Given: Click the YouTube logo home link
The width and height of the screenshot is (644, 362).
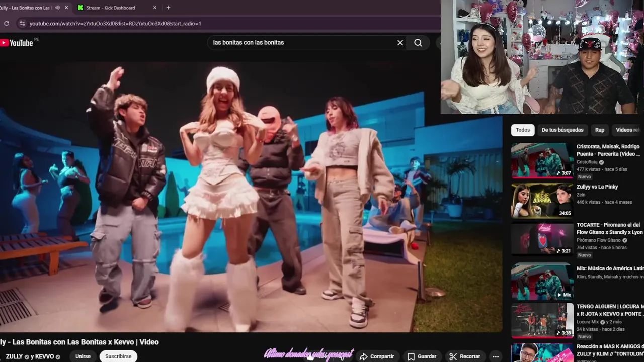Looking at the screenshot, I should [x=17, y=43].
